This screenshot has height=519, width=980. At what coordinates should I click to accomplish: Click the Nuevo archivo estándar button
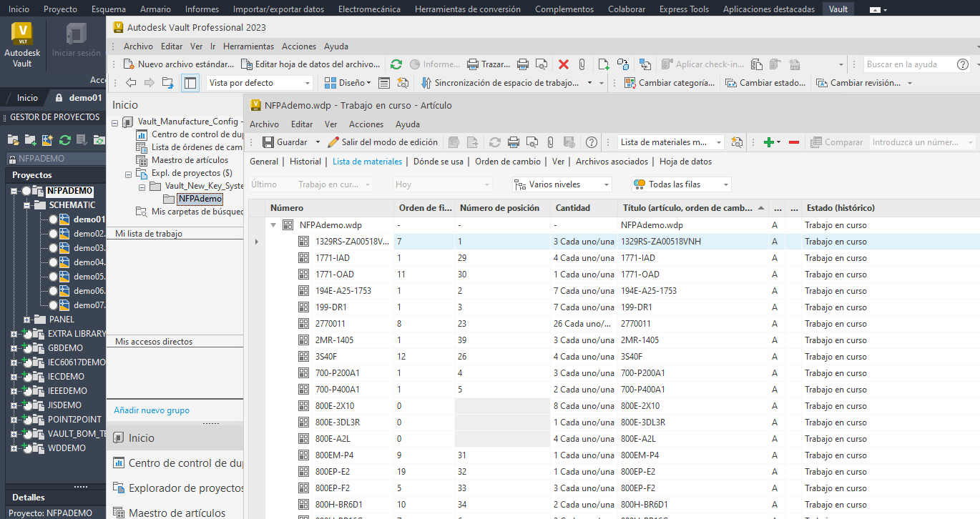click(179, 64)
